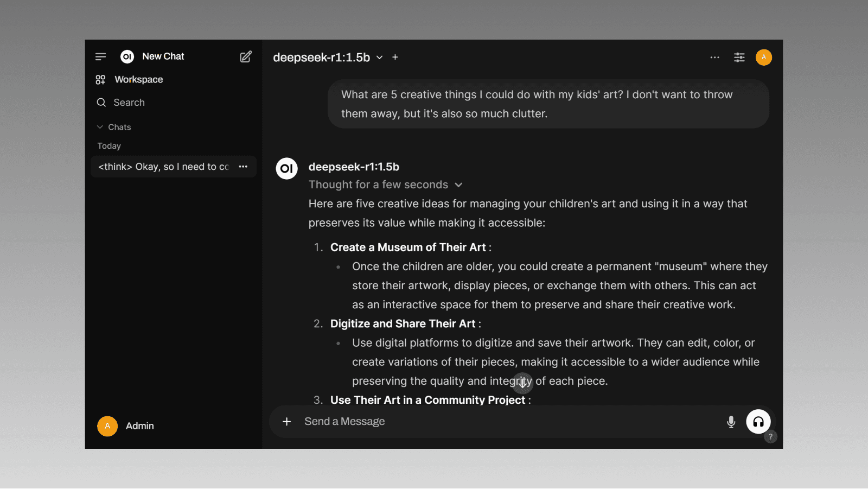
Task: Click the 'Today' label in sidebar
Action: click(109, 146)
